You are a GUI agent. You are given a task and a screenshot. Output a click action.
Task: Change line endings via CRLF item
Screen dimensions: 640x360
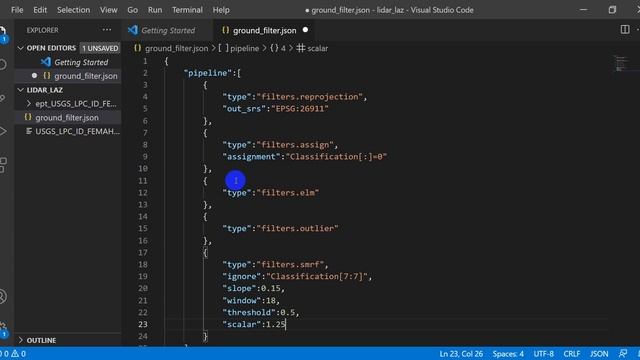click(571, 353)
